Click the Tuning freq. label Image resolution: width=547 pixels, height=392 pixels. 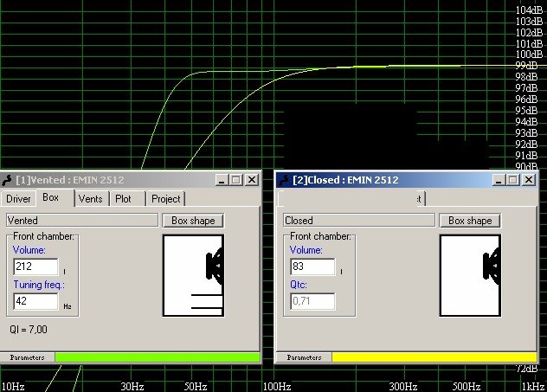pos(39,285)
